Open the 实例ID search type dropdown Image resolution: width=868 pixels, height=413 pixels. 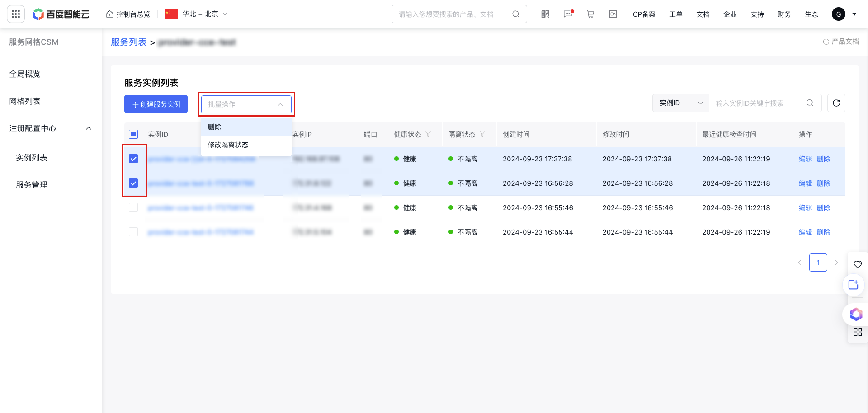tap(681, 103)
